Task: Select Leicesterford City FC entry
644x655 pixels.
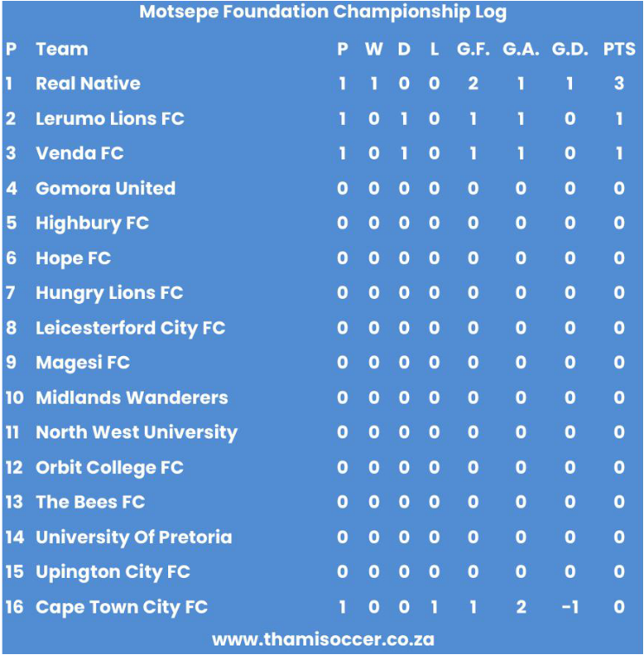Action: (130, 328)
